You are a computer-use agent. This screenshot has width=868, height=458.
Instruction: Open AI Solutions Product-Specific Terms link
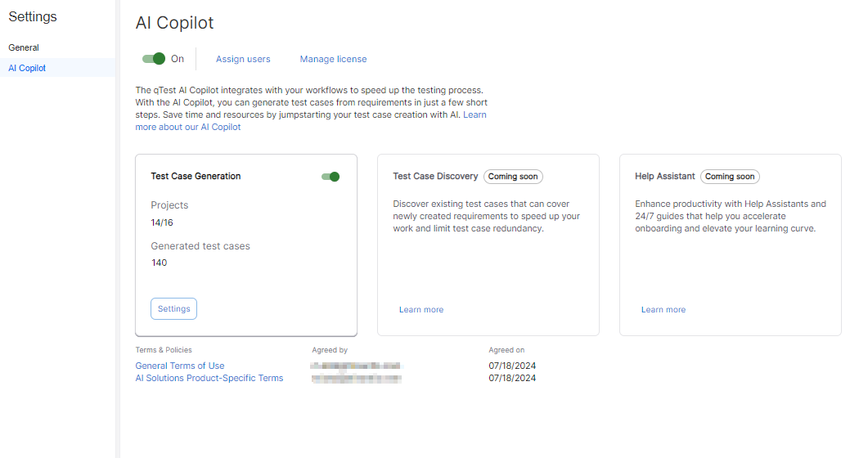[x=209, y=378]
